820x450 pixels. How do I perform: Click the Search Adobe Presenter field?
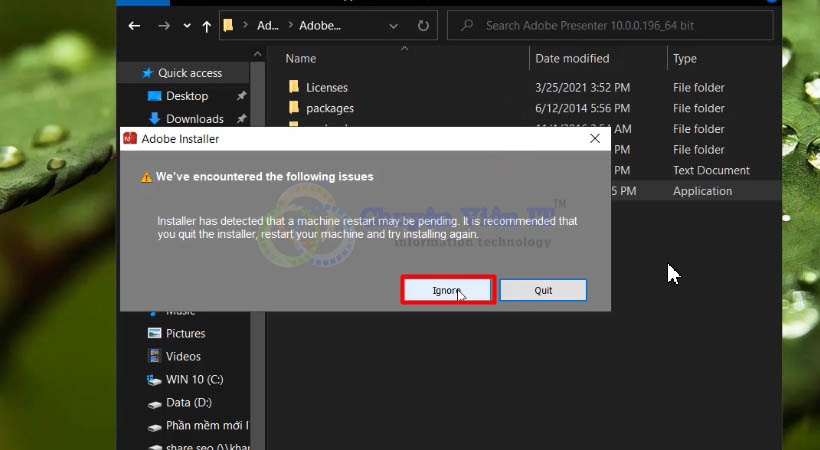tap(610, 25)
